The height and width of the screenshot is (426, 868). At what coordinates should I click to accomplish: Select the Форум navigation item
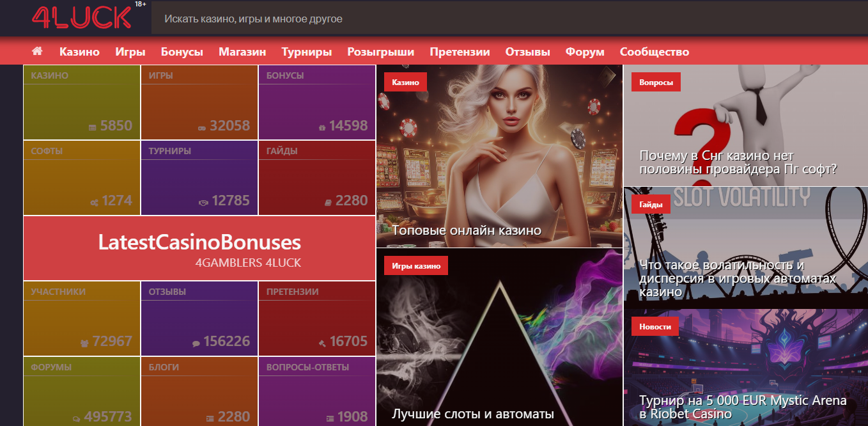584,52
